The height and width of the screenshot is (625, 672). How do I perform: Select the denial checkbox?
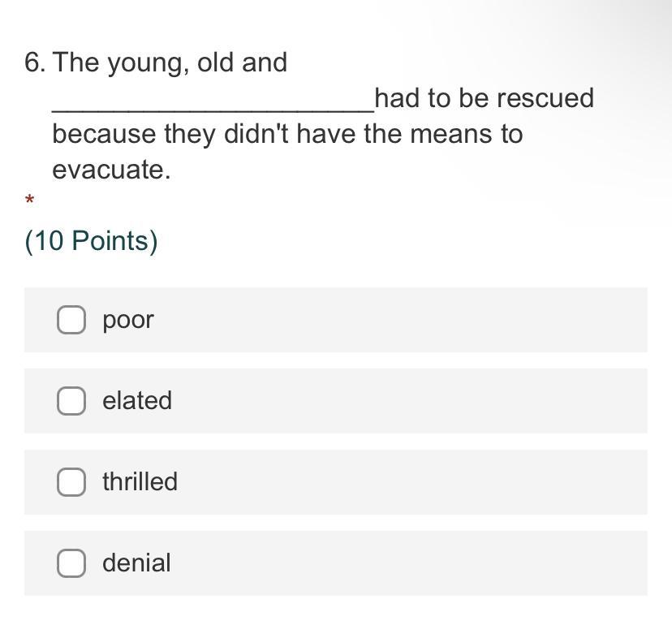(x=71, y=563)
